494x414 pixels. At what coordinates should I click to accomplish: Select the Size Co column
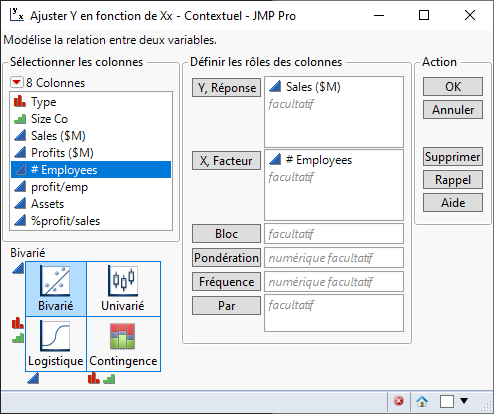point(91,119)
